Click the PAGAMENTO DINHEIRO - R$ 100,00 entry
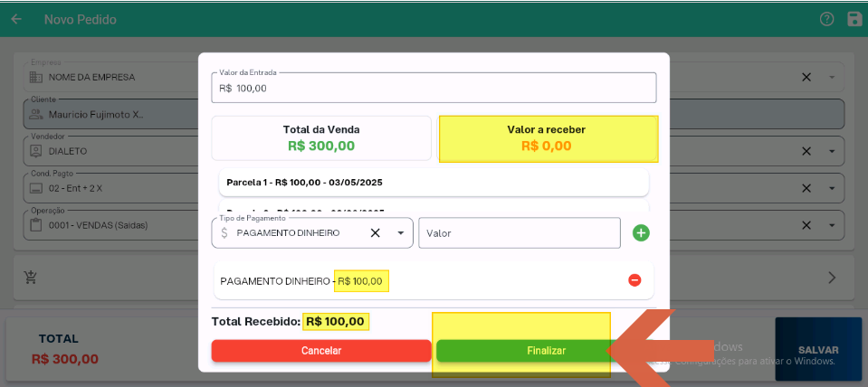868x387 pixels. coord(434,281)
